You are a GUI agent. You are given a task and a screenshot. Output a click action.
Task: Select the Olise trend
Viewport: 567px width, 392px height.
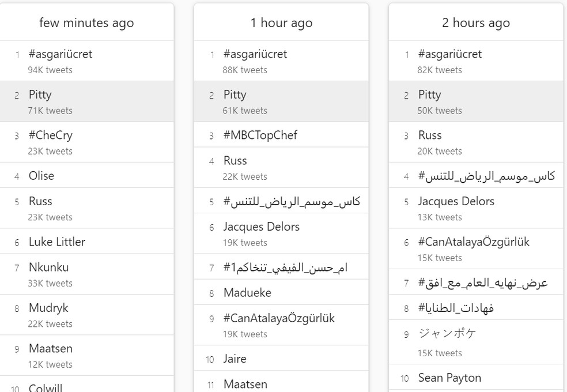tap(41, 176)
